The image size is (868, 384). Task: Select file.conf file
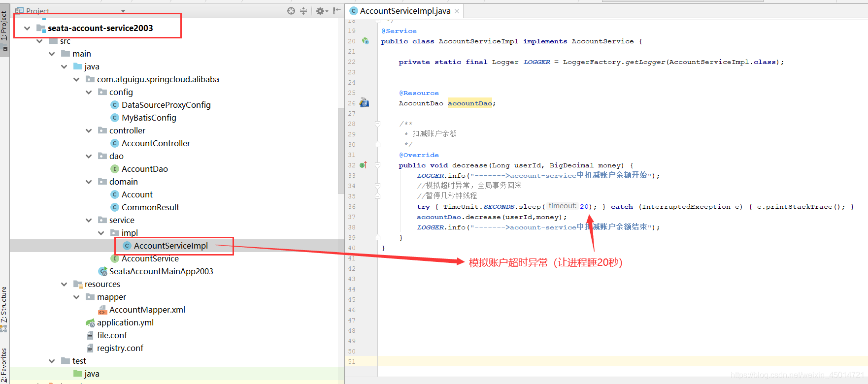pos(112,335)
